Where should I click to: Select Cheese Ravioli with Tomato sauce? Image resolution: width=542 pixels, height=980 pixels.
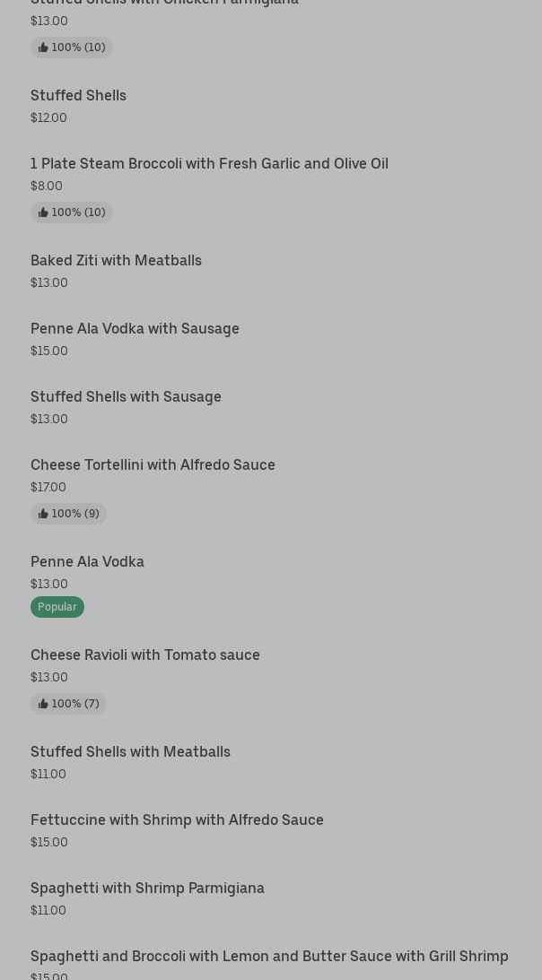[x=145, y=655]
